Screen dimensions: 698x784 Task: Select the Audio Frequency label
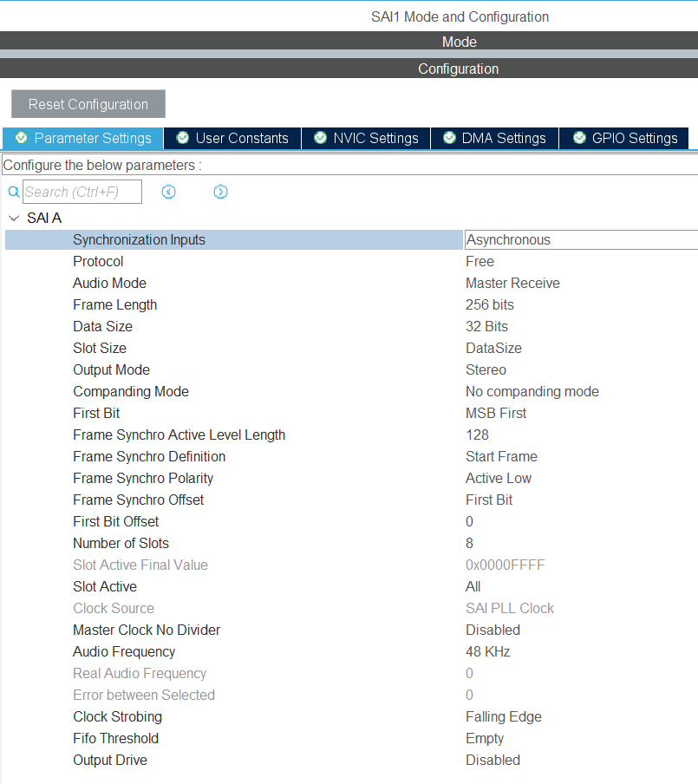click(124, 651)
